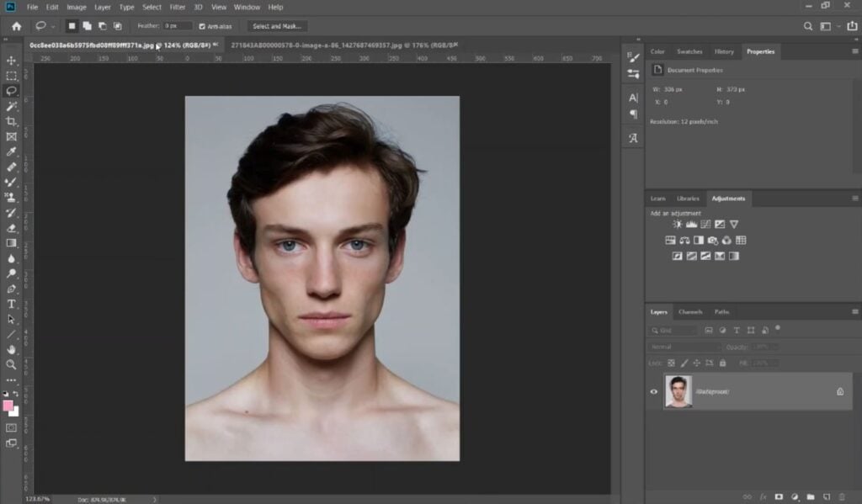Select the Horizontal Type tool

click(x=11, y=304)
